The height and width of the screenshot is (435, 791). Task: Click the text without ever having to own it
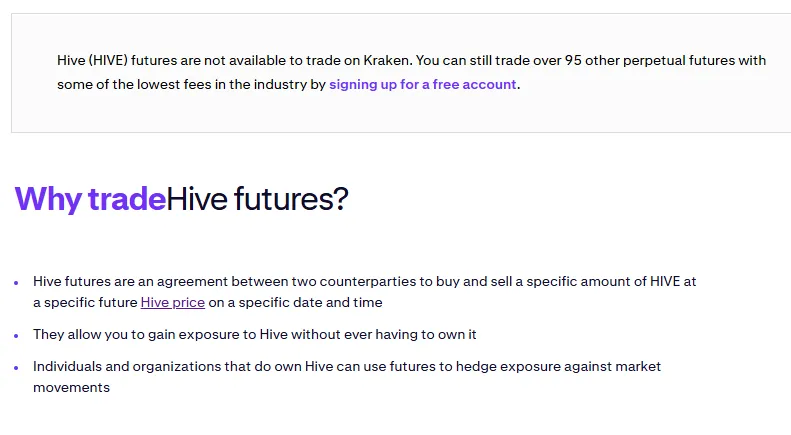coord(384,334)
